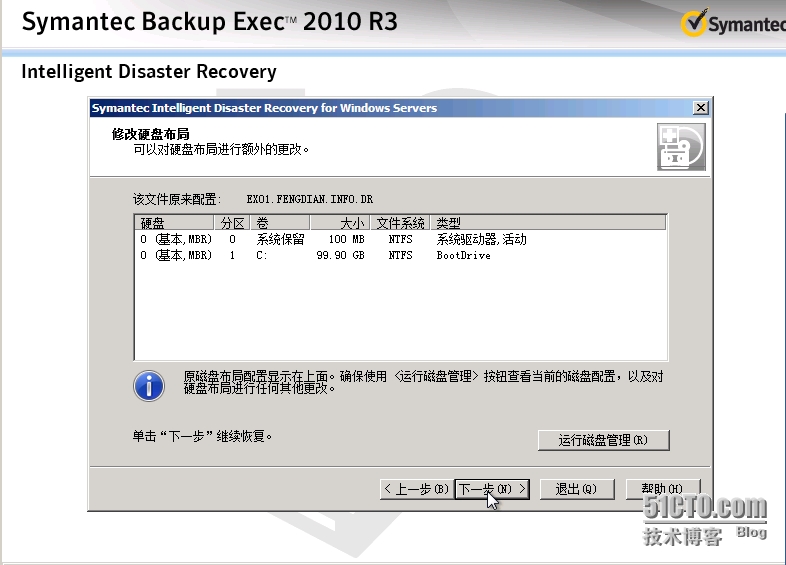Click the 退出 (Q) exit button
The height and width of the screenshot is (565, 786).
[577, 489]
